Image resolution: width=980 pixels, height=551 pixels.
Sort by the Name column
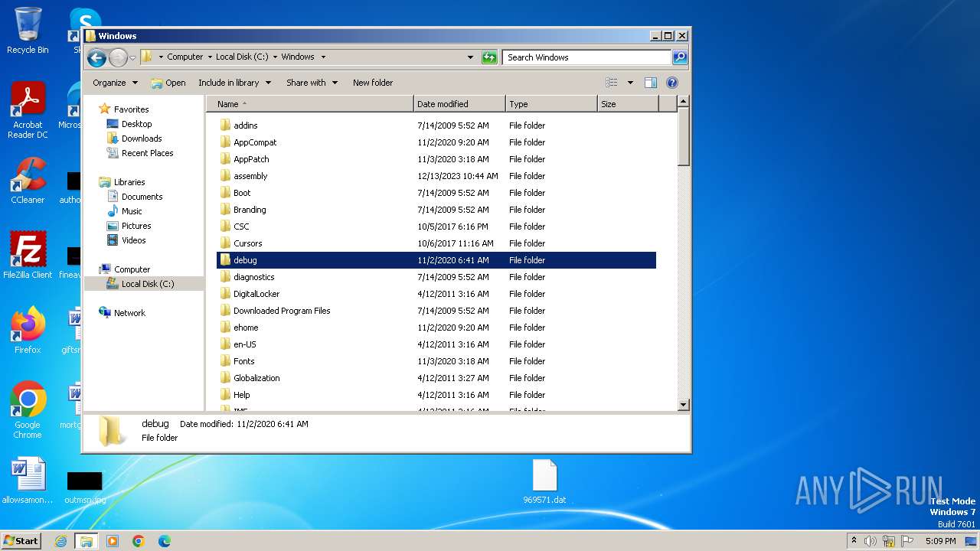pyautogui.click(x=309, y=104)
